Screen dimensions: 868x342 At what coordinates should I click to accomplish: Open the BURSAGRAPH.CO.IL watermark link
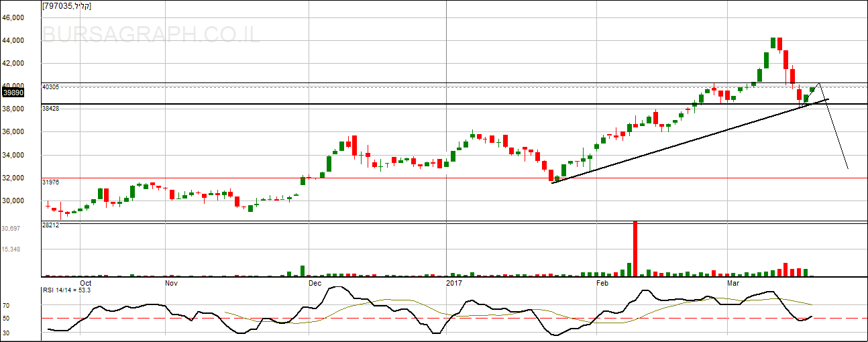tap(151, 35)
